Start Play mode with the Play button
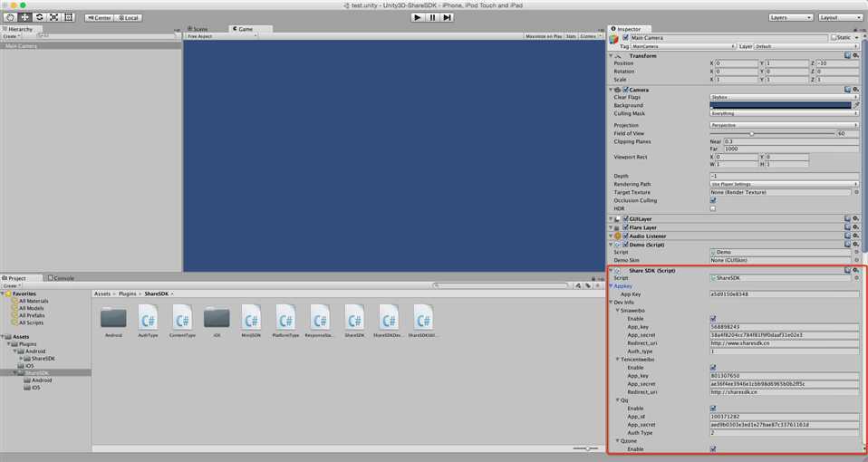The width and height of the screenshot is (868, 462). (418, 18)
